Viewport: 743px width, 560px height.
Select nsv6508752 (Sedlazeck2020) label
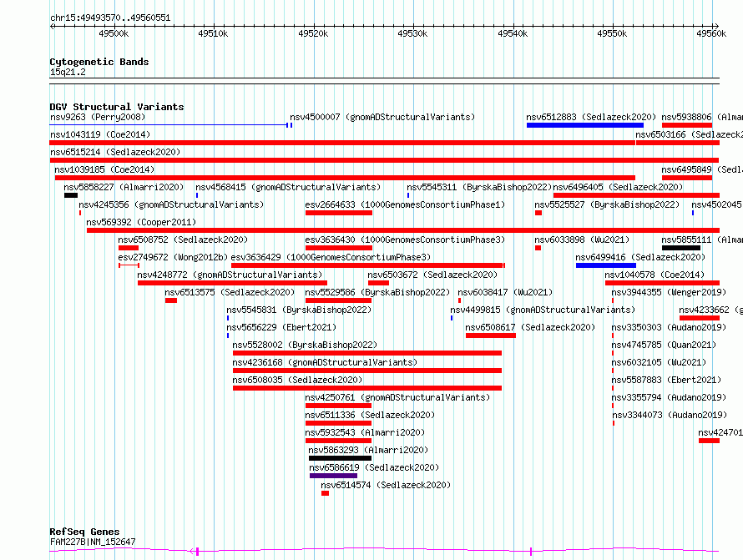(x=183, y=240)
